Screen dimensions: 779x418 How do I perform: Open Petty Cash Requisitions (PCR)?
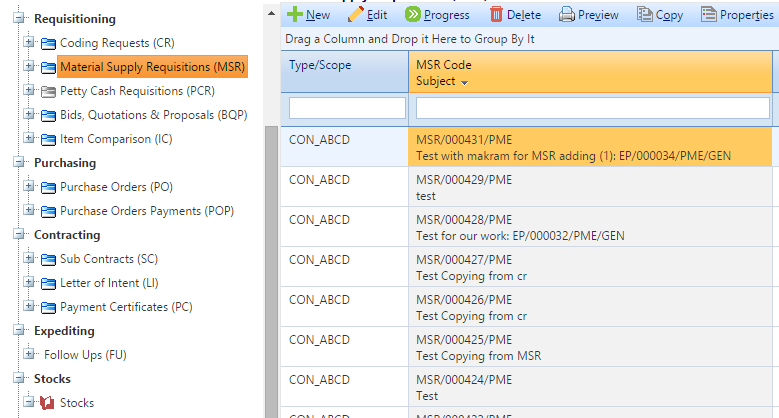(x=137, y=91)
